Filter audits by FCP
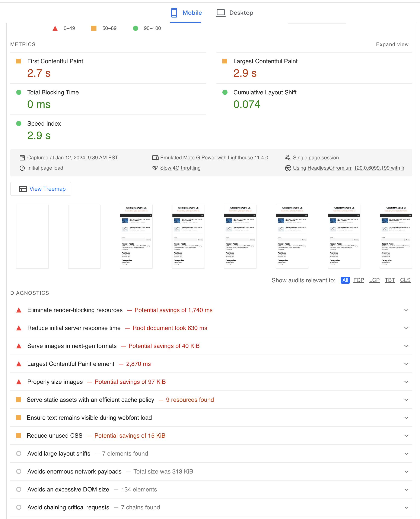This screenshot has width=420, height=519. pyautogui.click(x=359, y=280)
